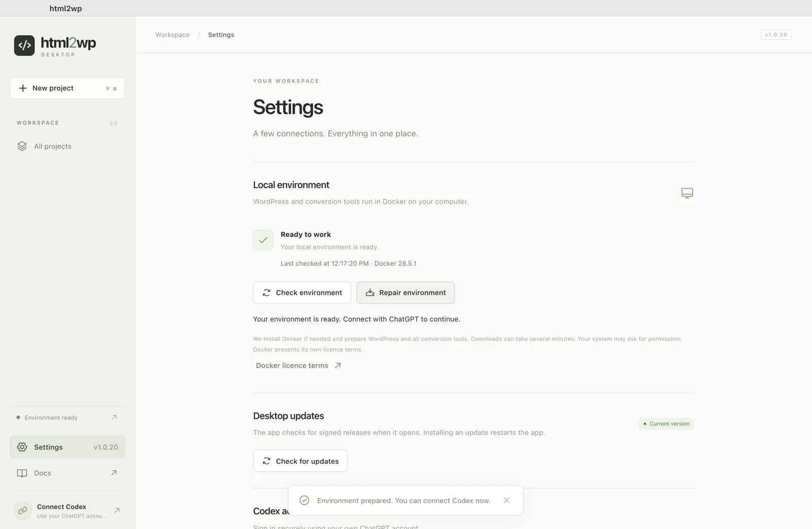Click the layers icon beside All projects
The width and height of the screenshot is (812, 529).
(x=22, y=146)
